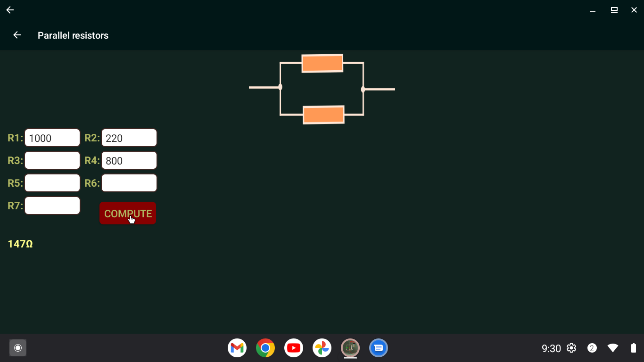Open the notification count badge showing 2
The width and height of the screenshot is (644, 362).
(592, 348)
